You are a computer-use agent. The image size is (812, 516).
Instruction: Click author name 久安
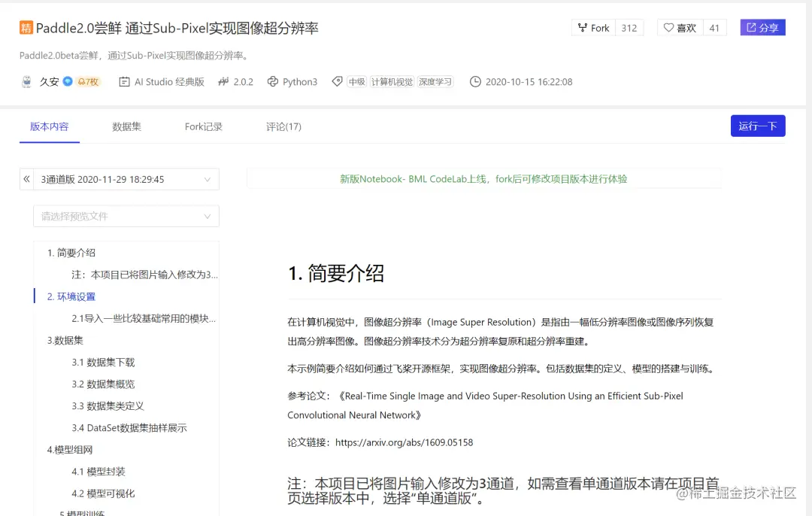[49, 82]
